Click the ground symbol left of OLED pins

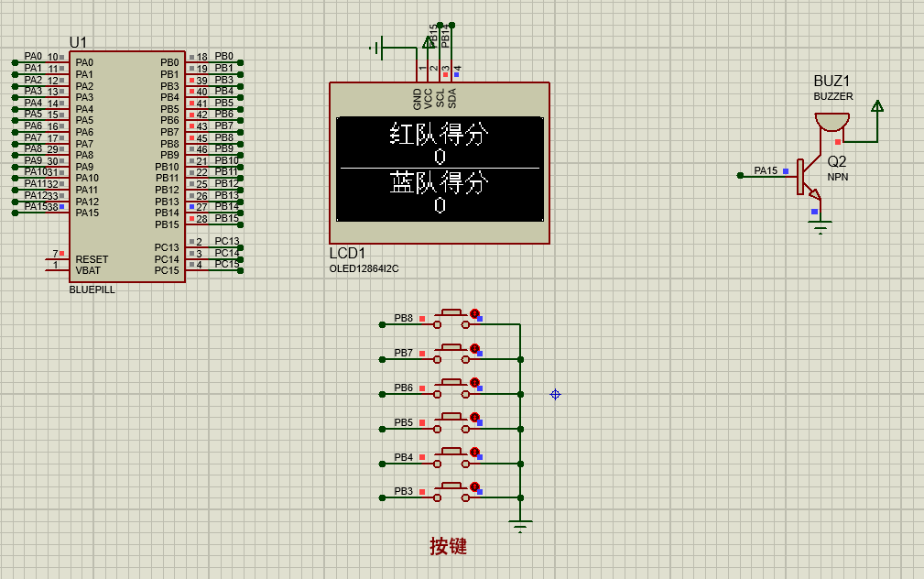[x=379, y=46]
